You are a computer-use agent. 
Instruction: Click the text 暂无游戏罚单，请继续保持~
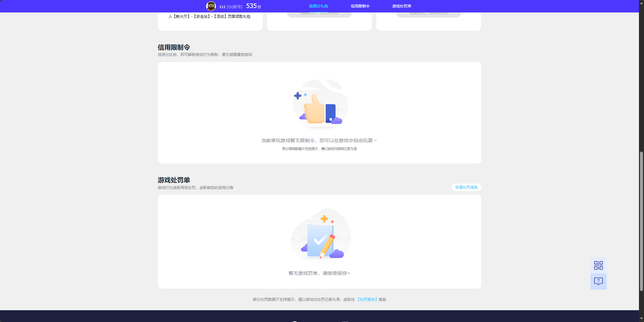coord(319,273)
